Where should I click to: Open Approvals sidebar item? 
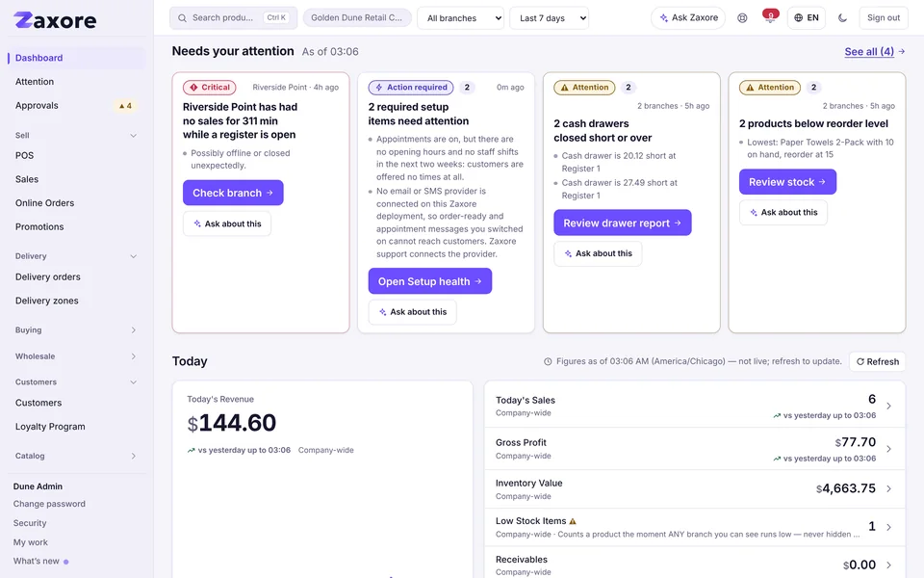click(x=76, y=106)
